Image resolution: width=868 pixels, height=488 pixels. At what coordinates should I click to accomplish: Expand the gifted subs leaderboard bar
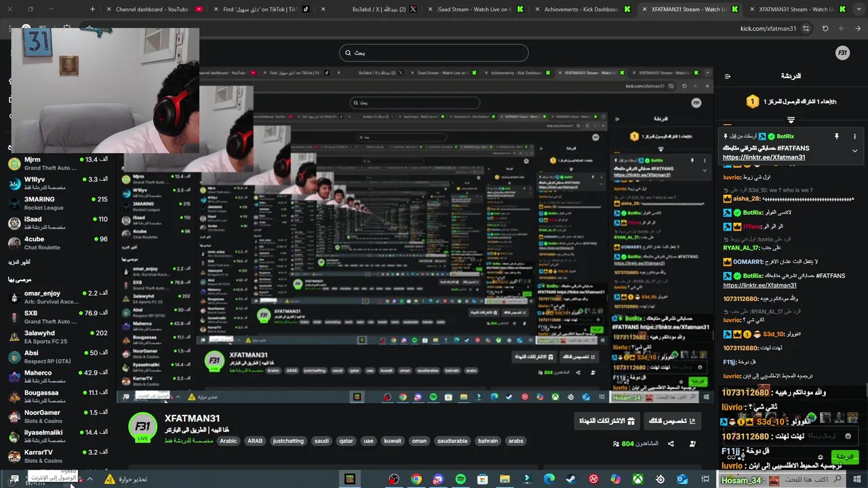[791, 120]
